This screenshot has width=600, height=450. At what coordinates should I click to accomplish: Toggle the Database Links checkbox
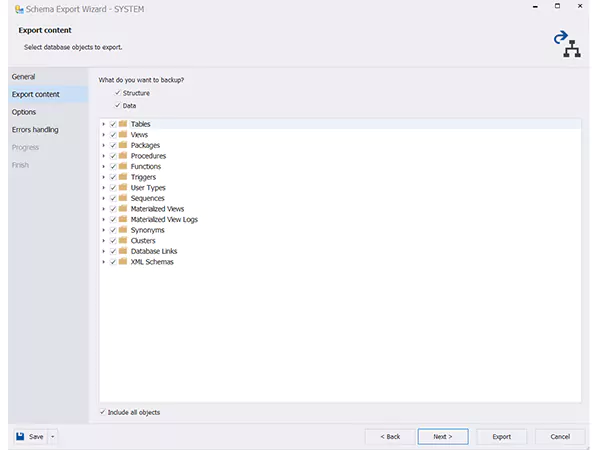point(113,251)
